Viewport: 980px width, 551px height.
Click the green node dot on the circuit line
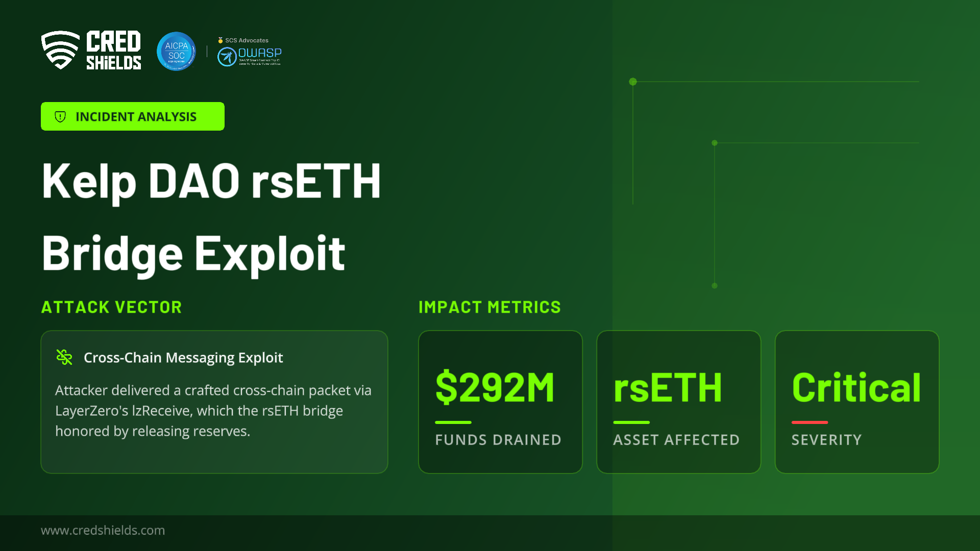[x=633, y=82]
